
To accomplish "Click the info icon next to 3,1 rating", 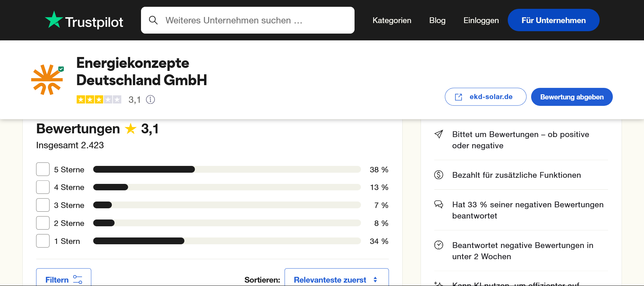I will pos(150,99).
